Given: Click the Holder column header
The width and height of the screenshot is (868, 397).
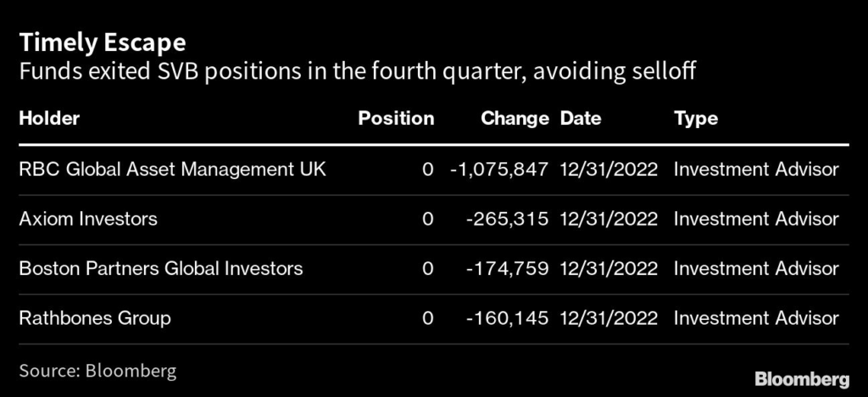Looking at the screenshot, I should pos(49,119).
